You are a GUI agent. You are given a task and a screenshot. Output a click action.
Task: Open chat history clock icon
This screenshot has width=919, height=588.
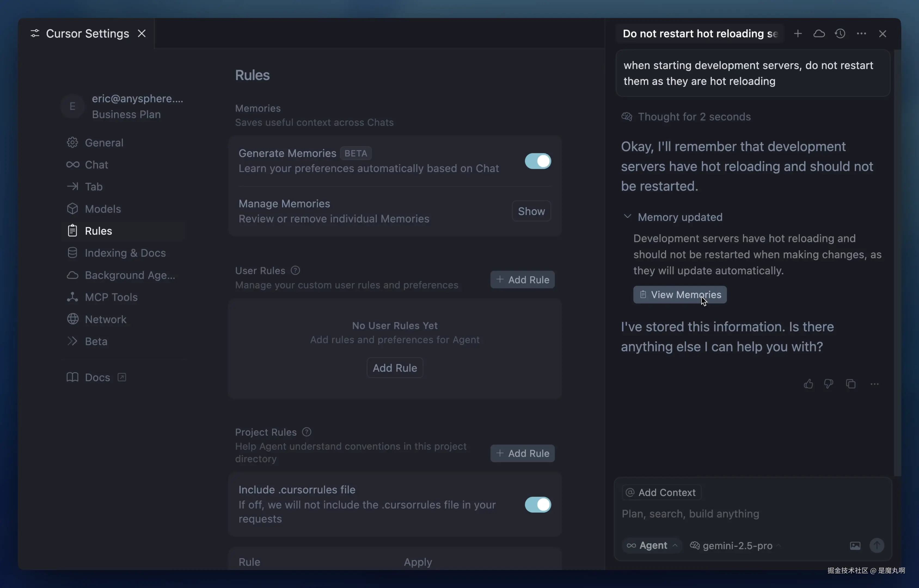point(840,33)
